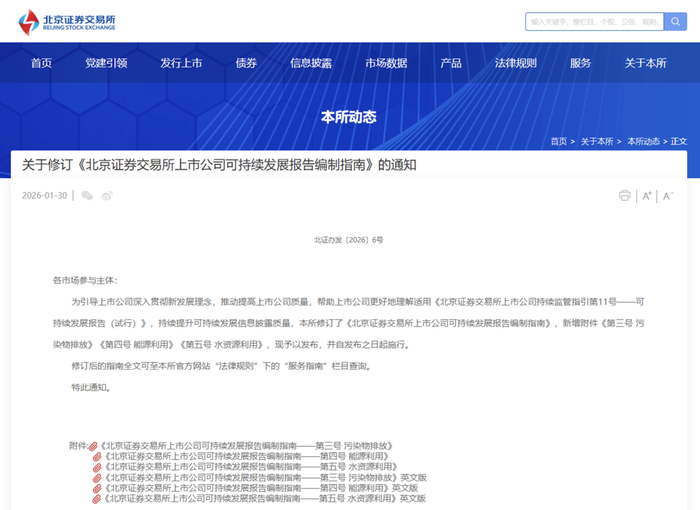Open attachment 第五号 水资源利用 Chinese version

pyautogui.click(x=251, y=467)
